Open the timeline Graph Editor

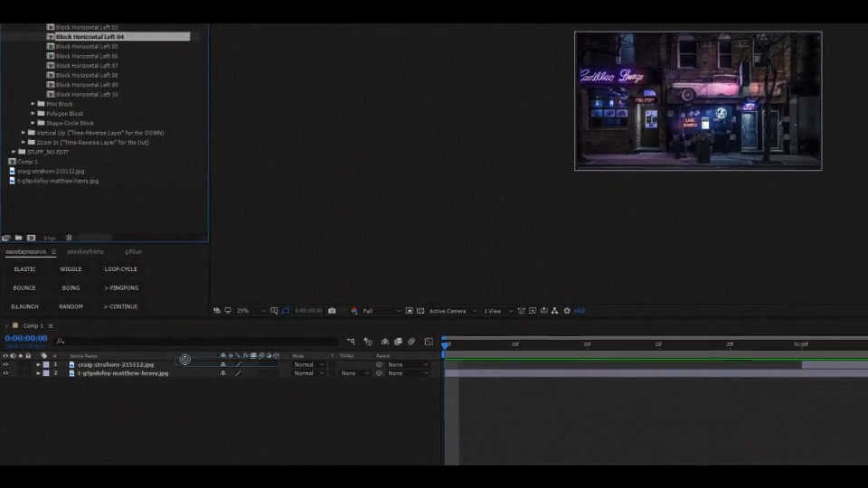(429, 342)
